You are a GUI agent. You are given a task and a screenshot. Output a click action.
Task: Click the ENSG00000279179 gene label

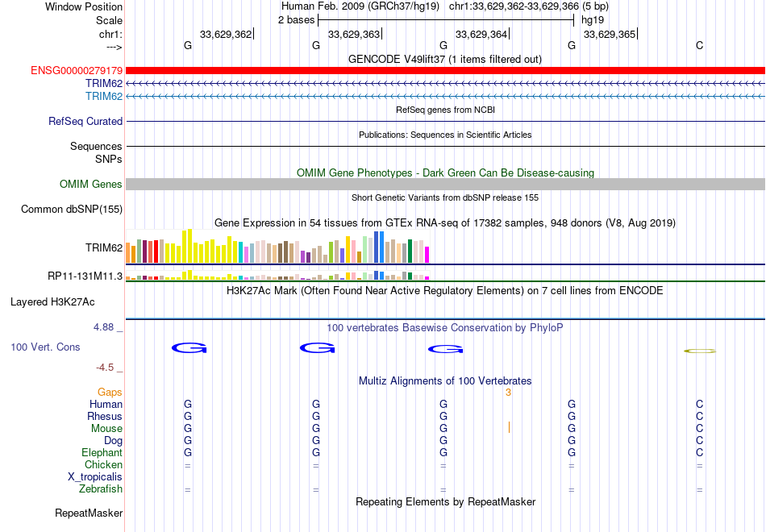[x=77, y=70]
